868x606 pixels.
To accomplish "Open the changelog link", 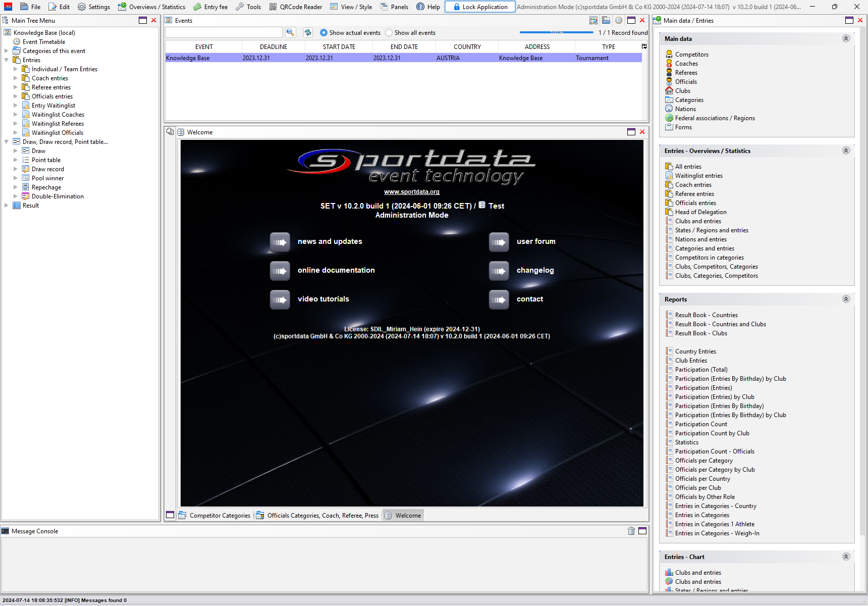I will pyautogui.click(x=535, y=270).
